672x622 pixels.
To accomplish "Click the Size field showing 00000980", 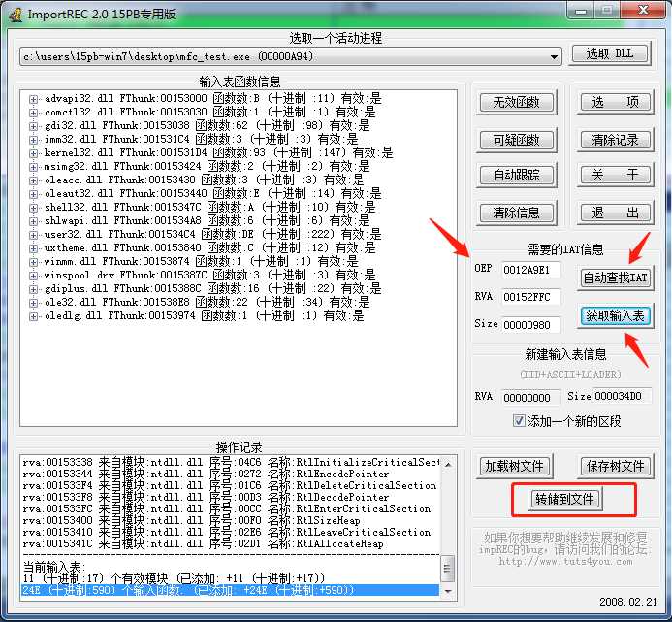I will tap(530, 325).
